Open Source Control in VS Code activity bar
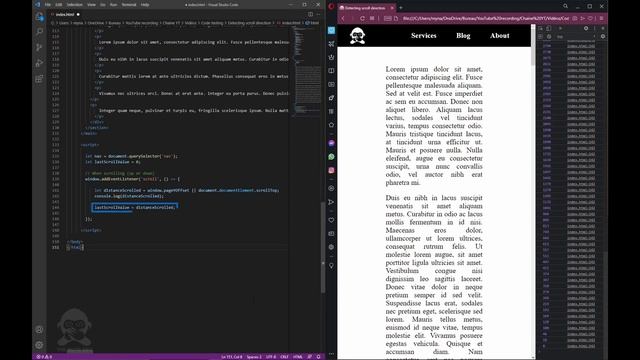 coord(39,48)
